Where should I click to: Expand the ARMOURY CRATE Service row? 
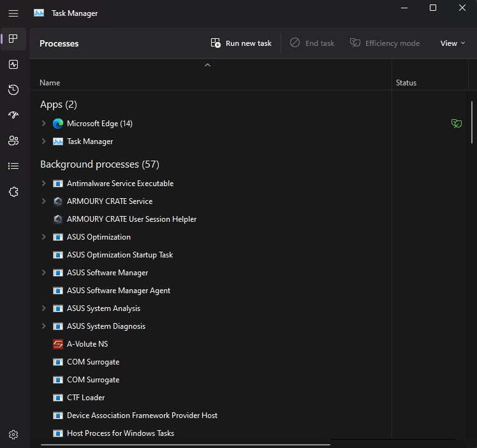pyautogui.click(x=43, y=201)
